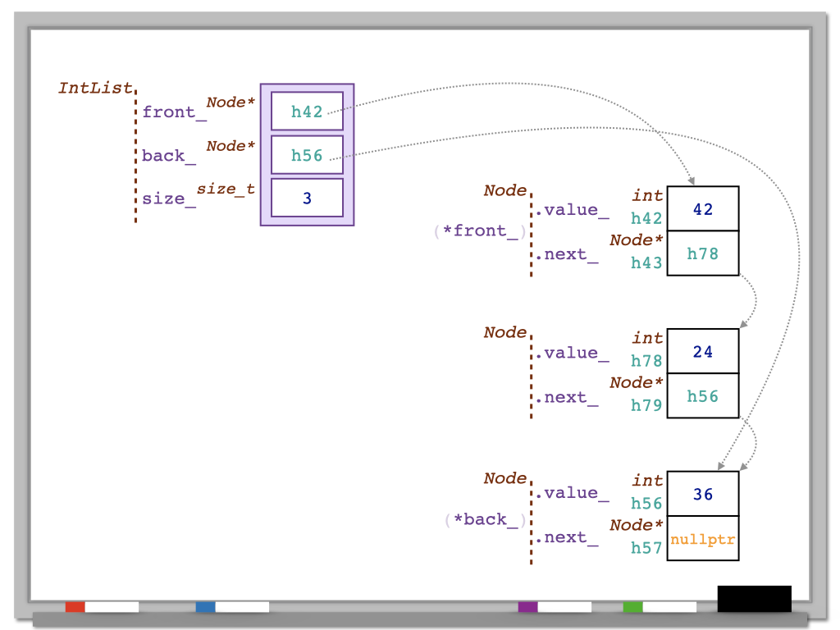Select the back_ pointer box in IntList
Screen dimensions: 840x630
click(307, 155)
